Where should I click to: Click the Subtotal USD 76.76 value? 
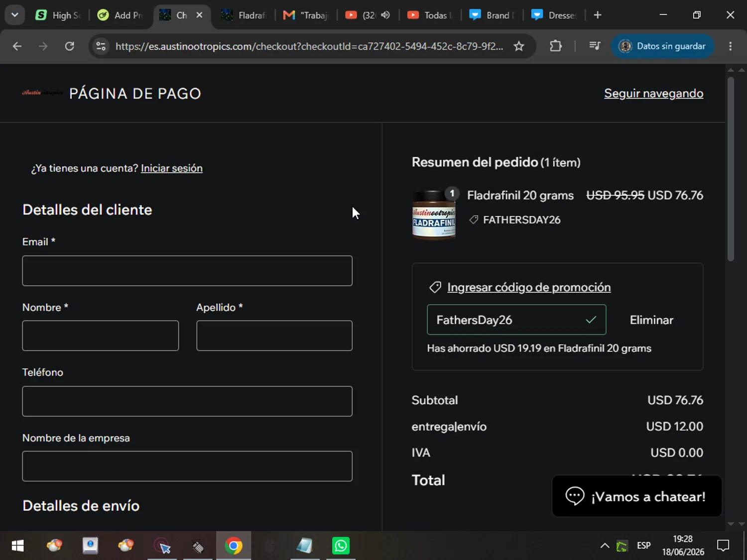click(x=675, y=400)
